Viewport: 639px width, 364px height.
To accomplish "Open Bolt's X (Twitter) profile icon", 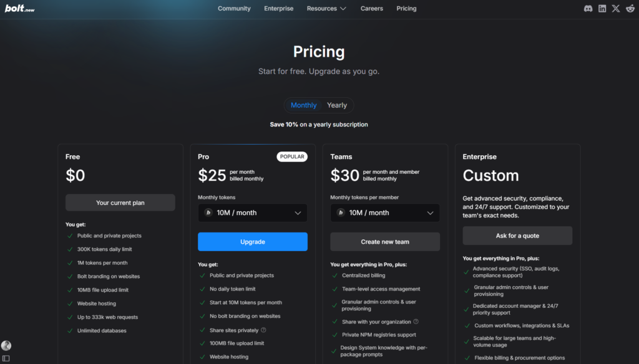I will tap(617, 8).
